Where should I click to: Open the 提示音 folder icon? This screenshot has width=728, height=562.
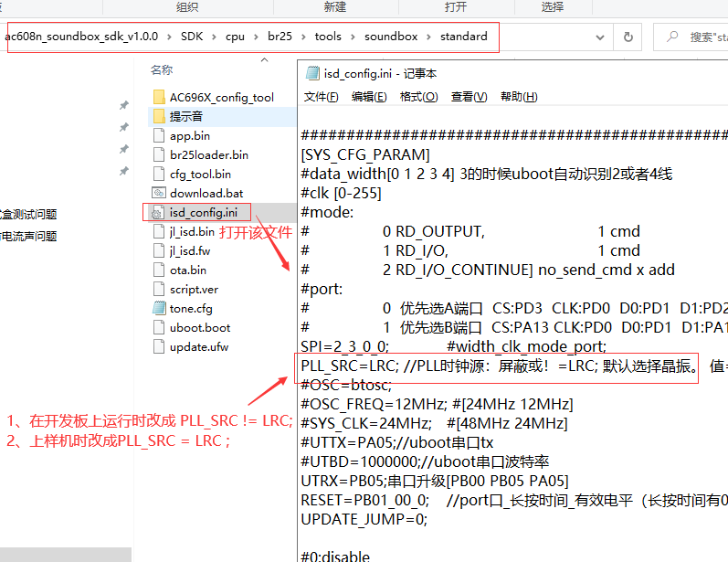click(x=159, y=116)
